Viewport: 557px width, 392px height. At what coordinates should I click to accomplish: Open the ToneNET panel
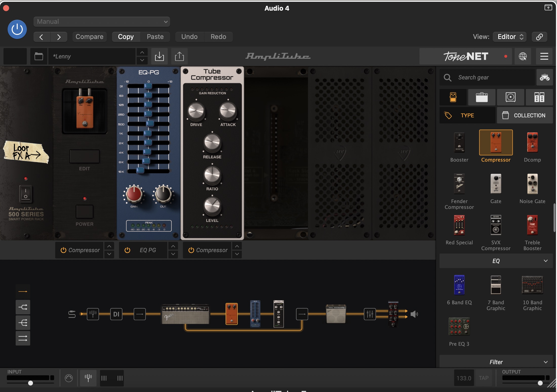(466, 56)
